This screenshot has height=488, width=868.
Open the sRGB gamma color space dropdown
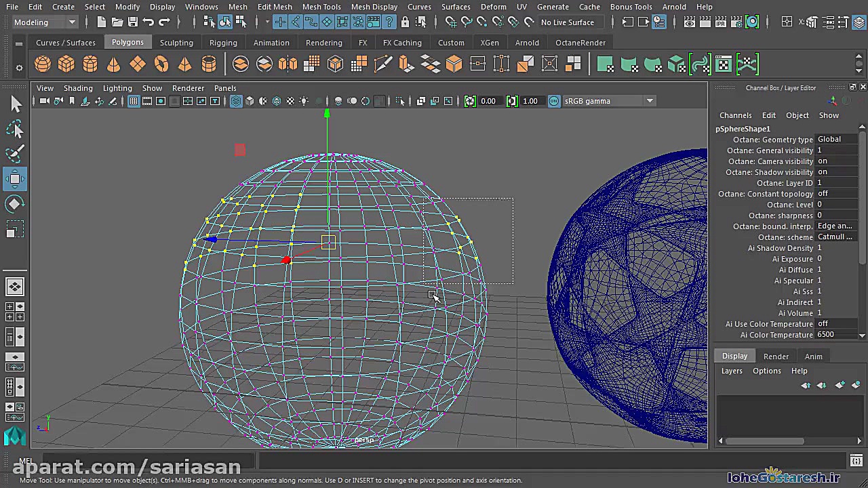point(601,101)
